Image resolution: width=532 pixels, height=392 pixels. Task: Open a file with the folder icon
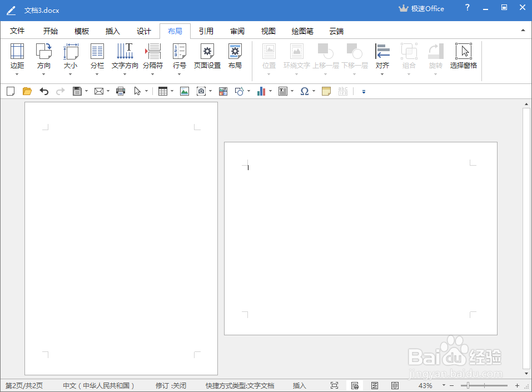pos(27,91)
